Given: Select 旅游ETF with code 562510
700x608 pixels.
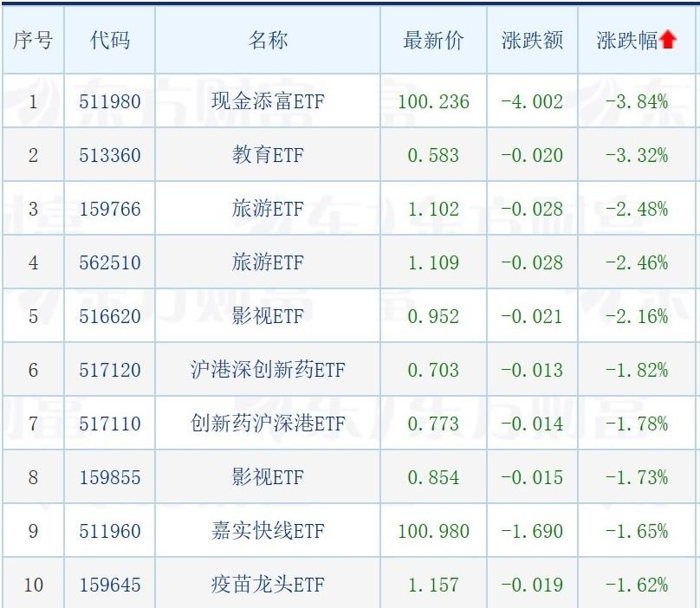Looking at the screenshot, I should click(268, 262).
